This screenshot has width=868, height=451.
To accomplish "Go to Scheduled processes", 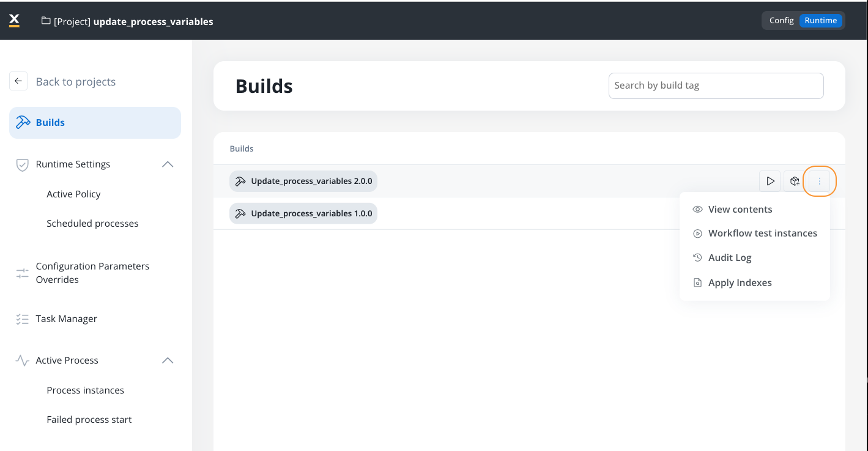I will click(92, 223).
